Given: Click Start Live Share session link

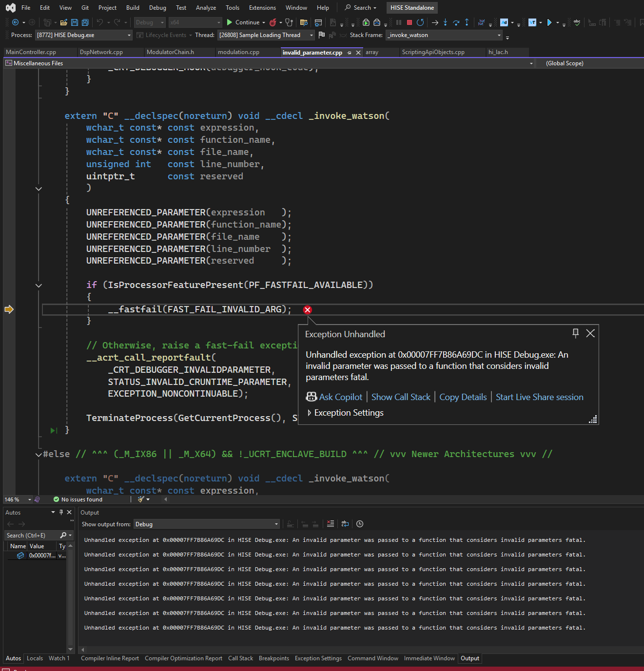Looking at the screenshot, I should (540, 397).
